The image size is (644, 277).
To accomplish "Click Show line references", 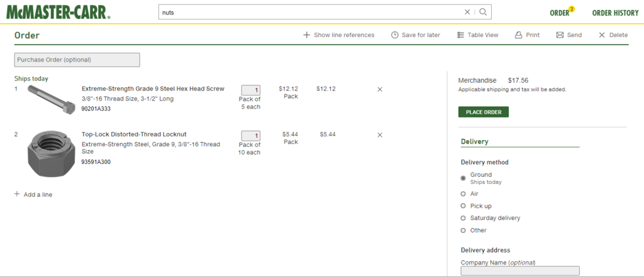I will point(339,35).
